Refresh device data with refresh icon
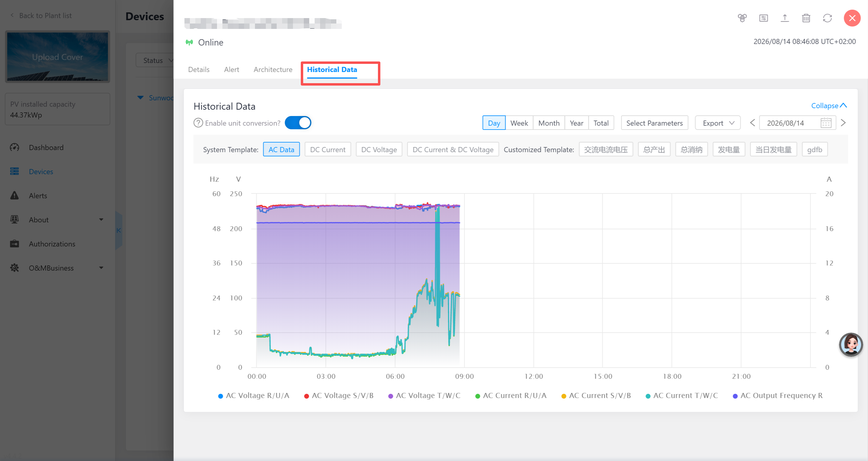Image resolution: width=868 pixels, height=461 pixels. (828, 18)
